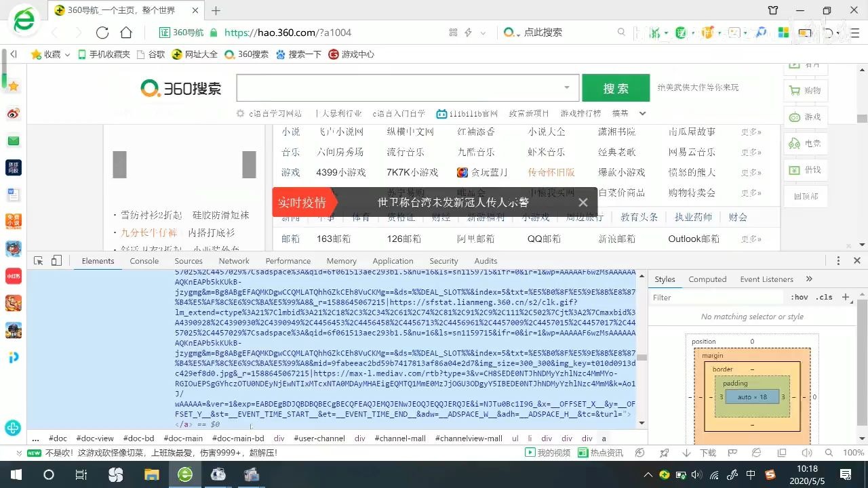Image resolution: width=868 pixels, height=488 pixels.
Task: Open the Weibo icon in sidebar
Action: pos(14,113)
